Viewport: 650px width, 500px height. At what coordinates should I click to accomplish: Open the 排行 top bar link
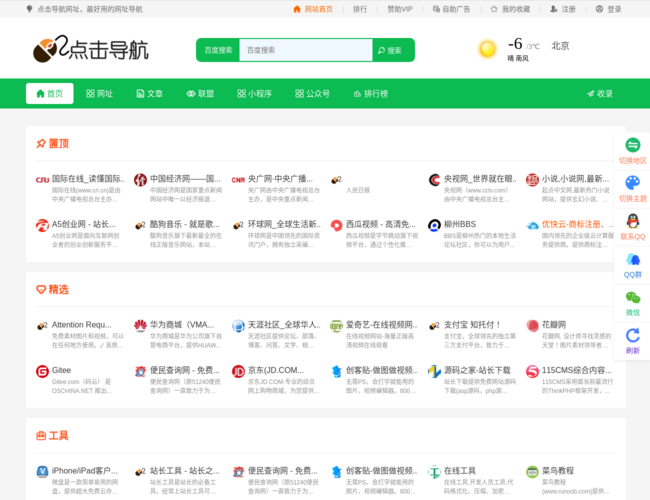360,9
